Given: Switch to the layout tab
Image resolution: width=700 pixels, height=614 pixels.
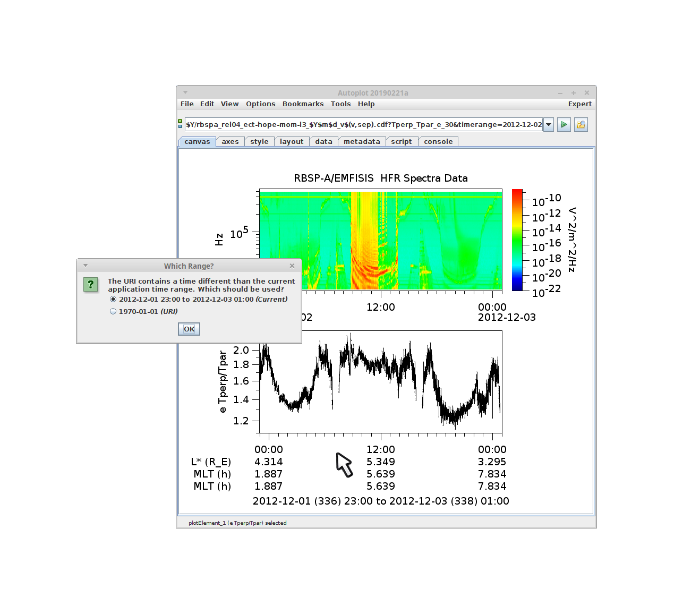Looking at the screenshot, I should point(292,142).
